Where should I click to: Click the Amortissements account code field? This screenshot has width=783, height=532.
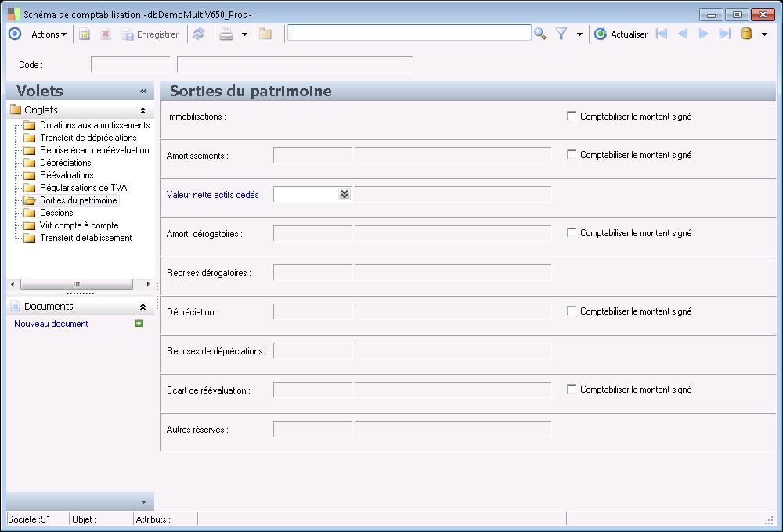tap(313, 155)
